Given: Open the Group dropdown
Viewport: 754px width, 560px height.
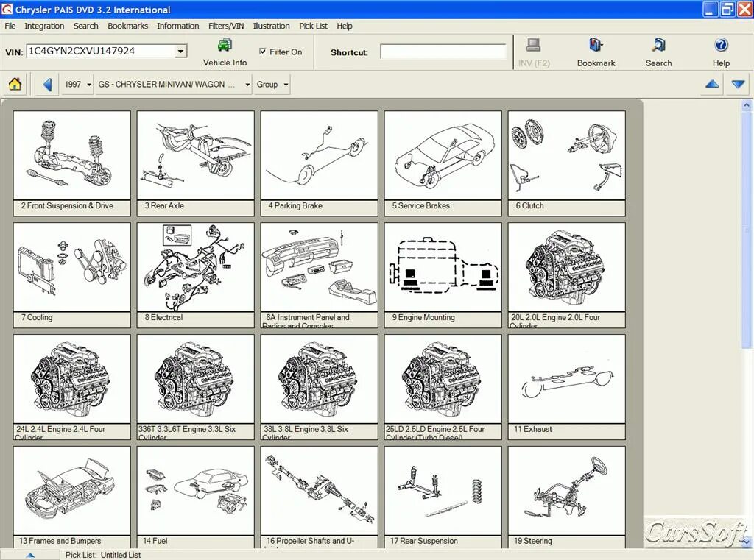Looking at the screenshot, I should (x=272, y=85).
